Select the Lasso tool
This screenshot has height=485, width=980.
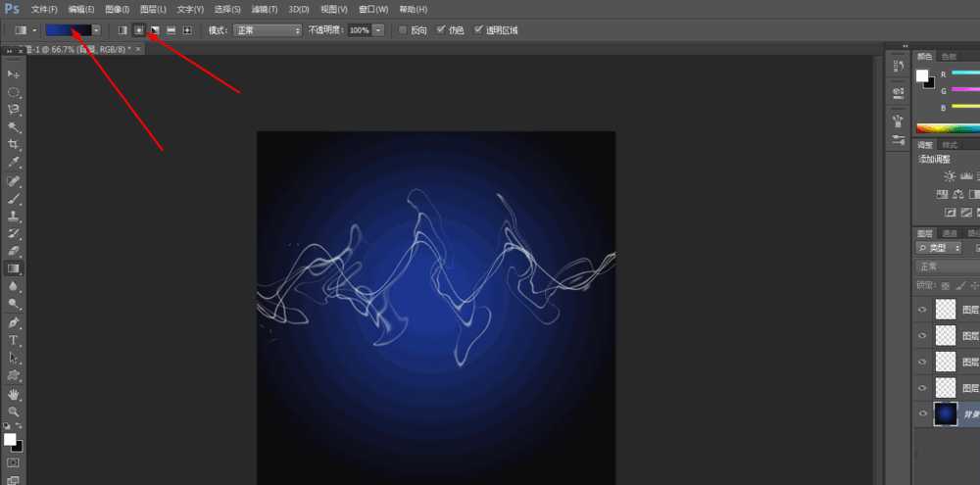[x=13, y=110]
